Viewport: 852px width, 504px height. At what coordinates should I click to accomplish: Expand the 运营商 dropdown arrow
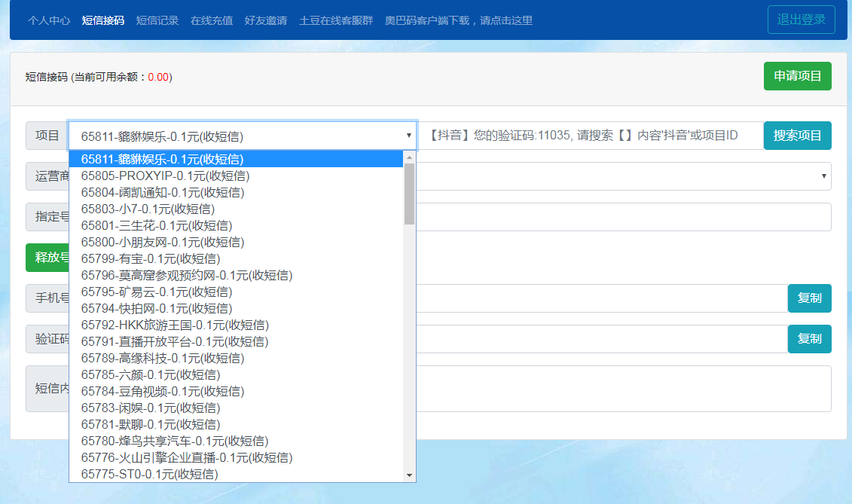pos(823,176)
